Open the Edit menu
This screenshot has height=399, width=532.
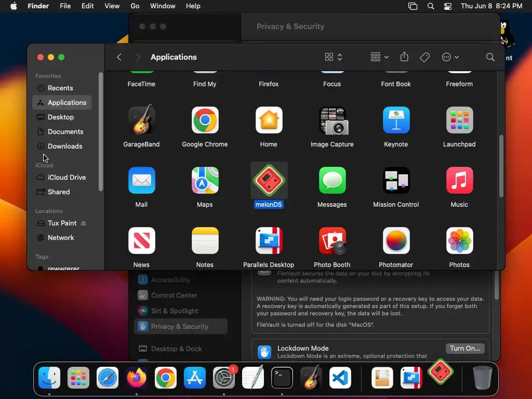coord(87,6)
